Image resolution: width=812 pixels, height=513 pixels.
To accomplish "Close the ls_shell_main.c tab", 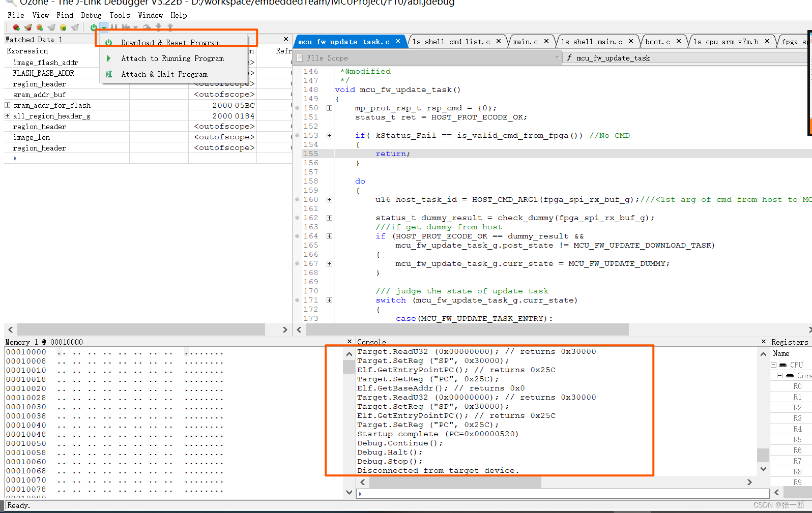I will pos(631,41).
